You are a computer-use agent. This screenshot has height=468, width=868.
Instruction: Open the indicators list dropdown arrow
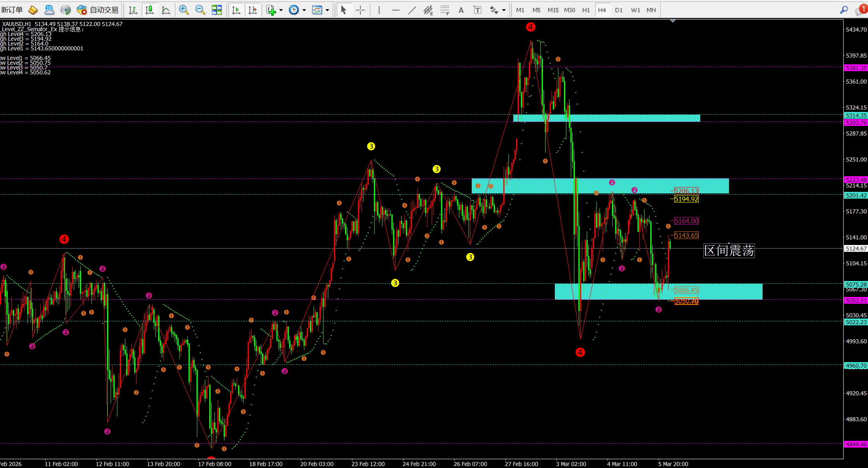pyautogui.click(x=281, y=10)
